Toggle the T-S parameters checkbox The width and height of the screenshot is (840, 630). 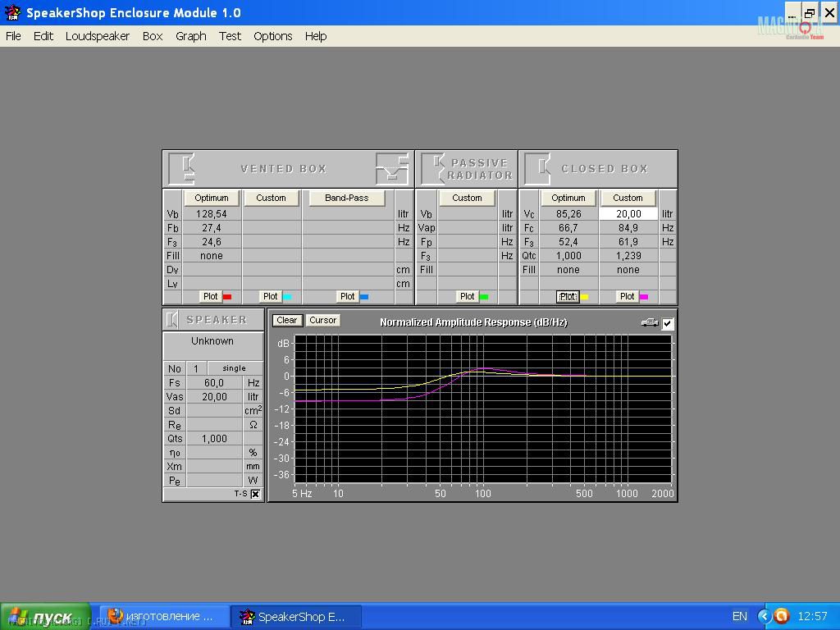pyautogui.click(x=256, y=494)
